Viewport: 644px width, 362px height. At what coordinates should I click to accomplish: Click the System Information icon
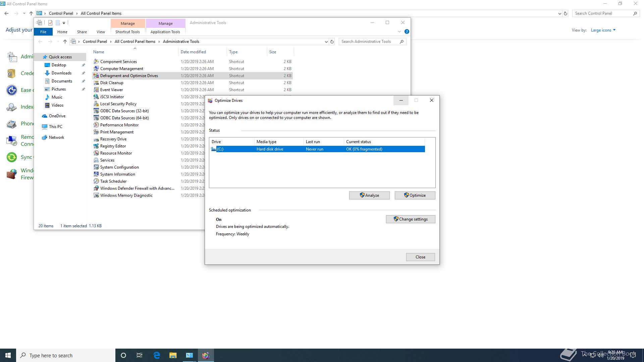coord(96,174)
